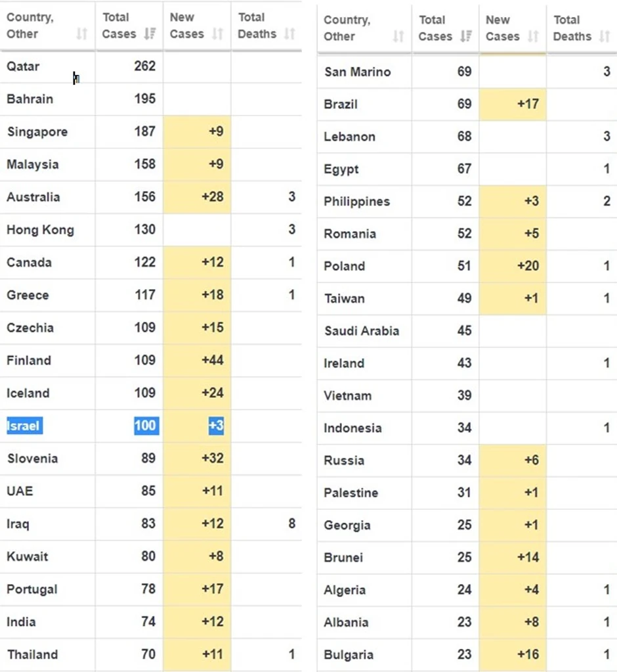The width and height of the screenshot is (617, 672).
Task: Click New Cases sort icon in the Qatar table
Action: (218, 34)
